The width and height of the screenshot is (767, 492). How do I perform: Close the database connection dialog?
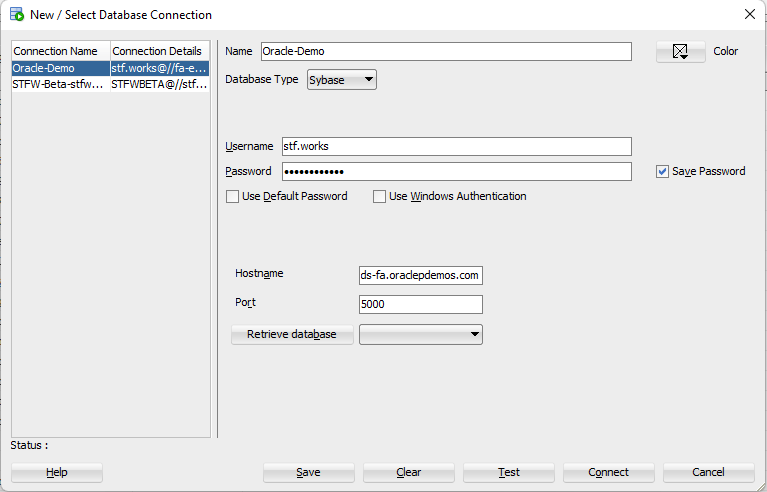749,14
